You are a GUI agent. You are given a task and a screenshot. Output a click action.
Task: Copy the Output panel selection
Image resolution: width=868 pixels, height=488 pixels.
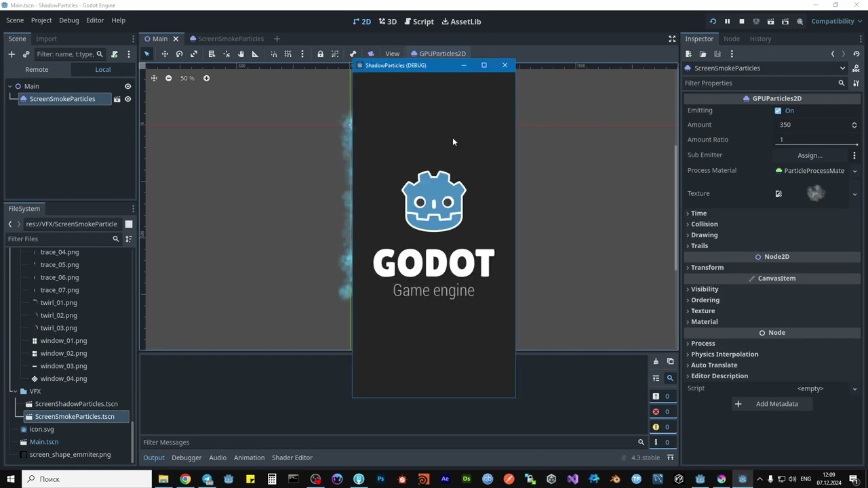click(x=670, y=361)
